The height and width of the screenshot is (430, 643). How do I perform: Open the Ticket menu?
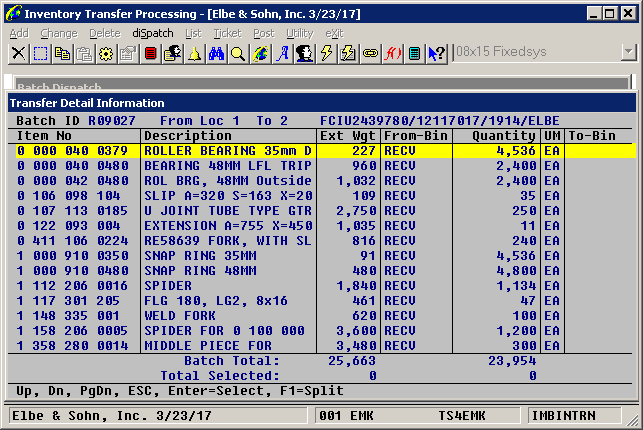[x=228, y=33]
